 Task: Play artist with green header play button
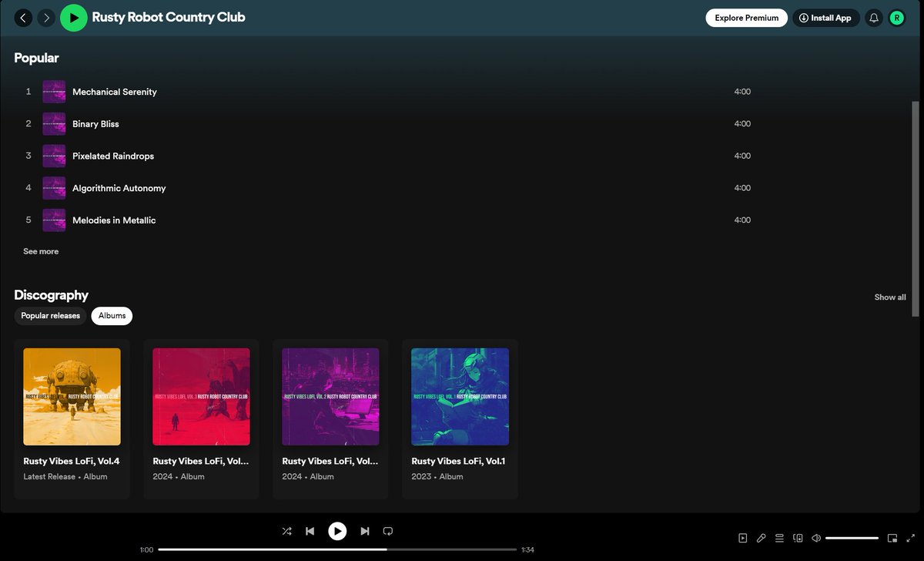(x=73, y=18)
